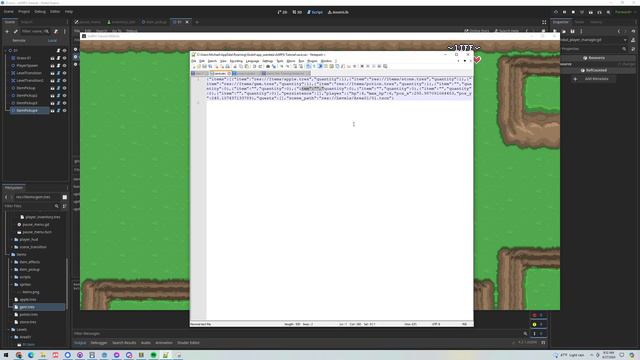Open Animation bottom panel tab
Image resolution: width=640 pixels, height=360 pixels.
[x=164, y=343]
